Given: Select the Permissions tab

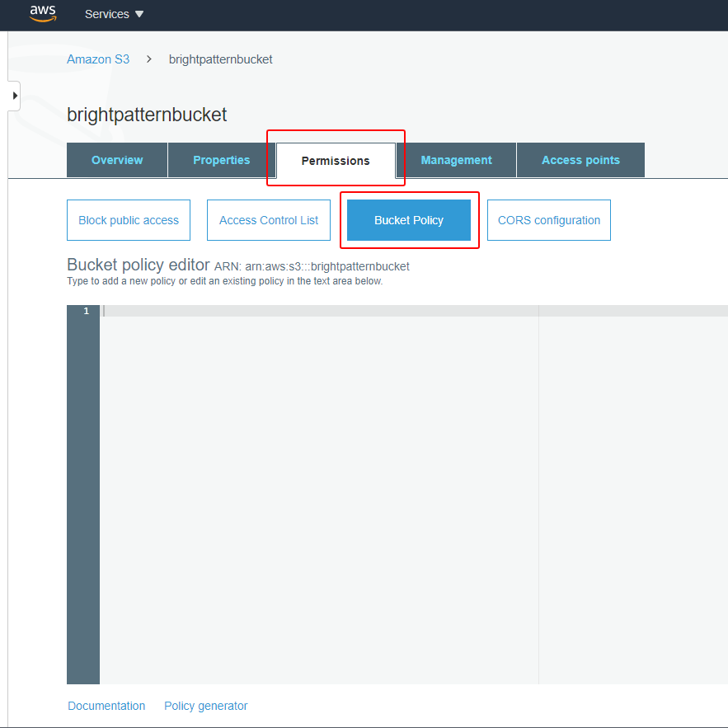Looking at the screenshot, I should [336, 161].
